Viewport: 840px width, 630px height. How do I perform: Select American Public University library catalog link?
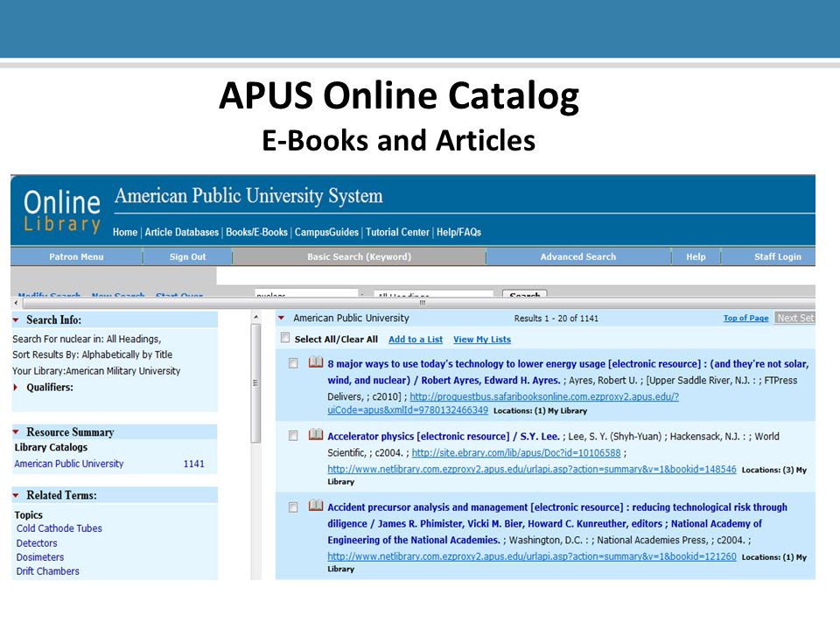click(x=68, y=464)
